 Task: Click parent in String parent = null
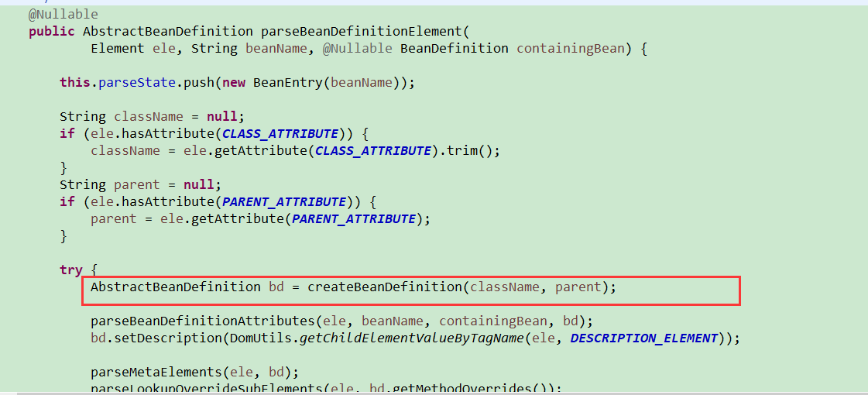point(137,184)
